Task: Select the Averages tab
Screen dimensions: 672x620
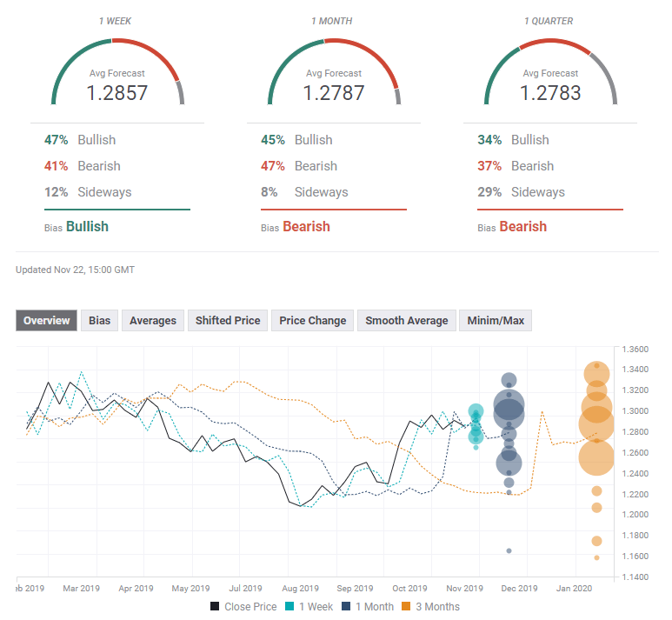Action: tap(153, 321)
